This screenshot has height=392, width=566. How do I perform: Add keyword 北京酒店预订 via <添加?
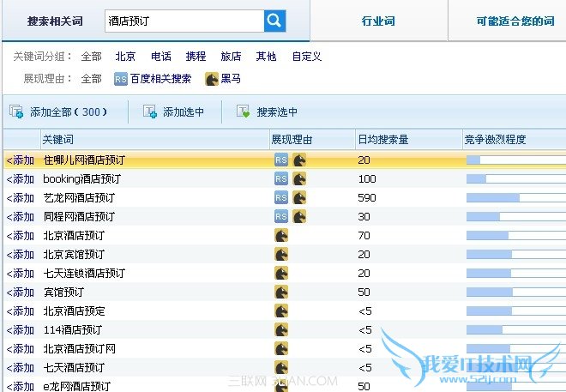coord(21,236)
